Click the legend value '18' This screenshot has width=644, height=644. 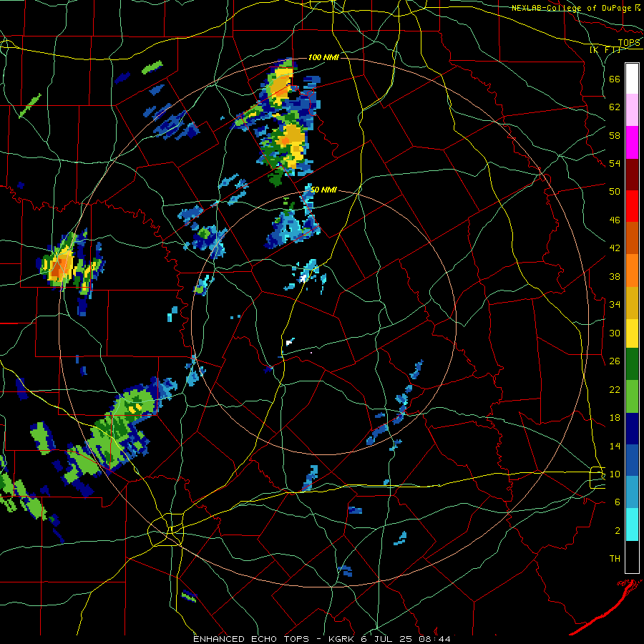point(615,418)
